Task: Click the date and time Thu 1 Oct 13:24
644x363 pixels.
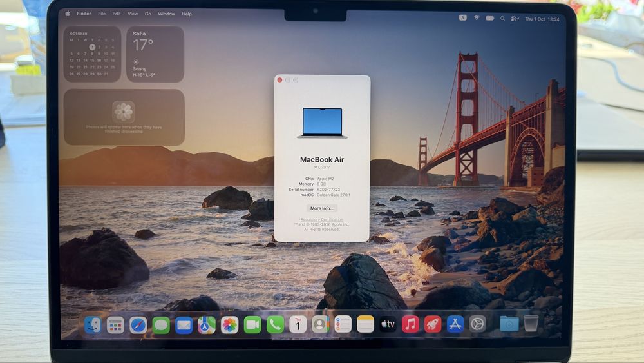Action: 542,19
